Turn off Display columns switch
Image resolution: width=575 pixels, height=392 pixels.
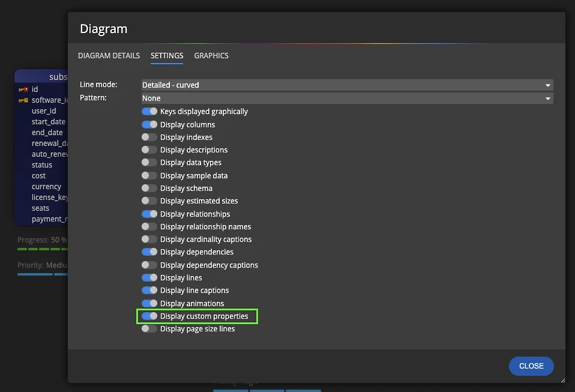[149, 125]
